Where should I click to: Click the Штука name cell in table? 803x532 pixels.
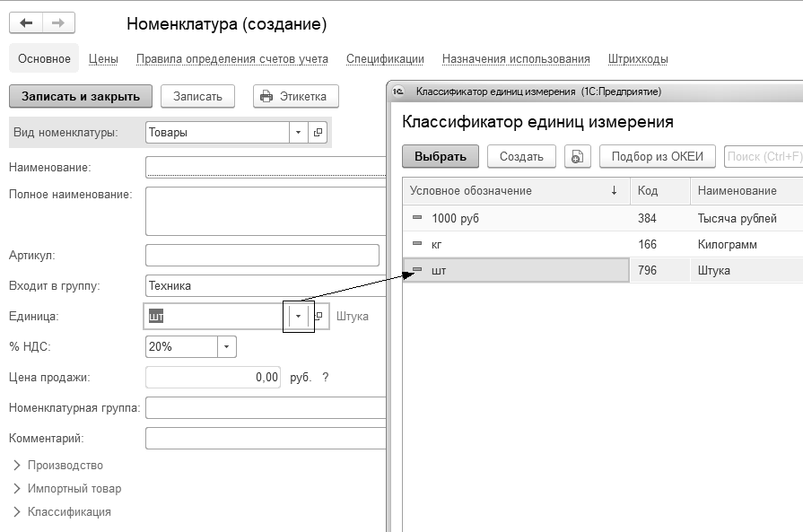click(x=746, y=270)
